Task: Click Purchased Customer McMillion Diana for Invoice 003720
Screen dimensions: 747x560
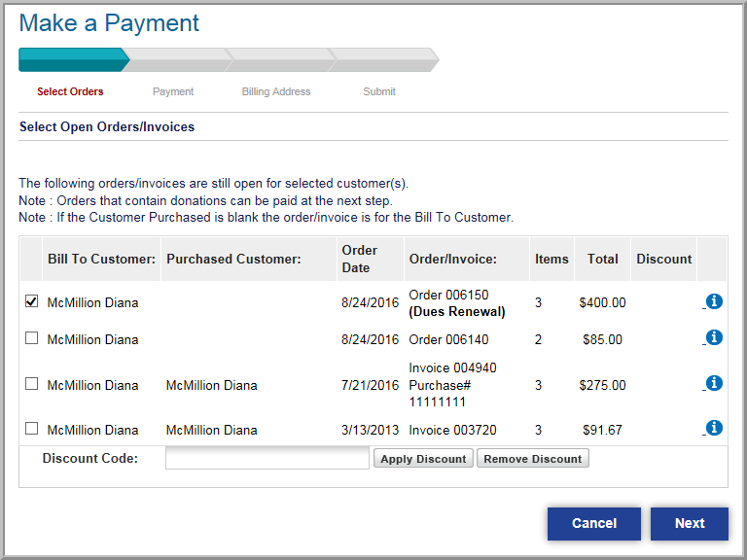Action: click(x=211, y=430)
